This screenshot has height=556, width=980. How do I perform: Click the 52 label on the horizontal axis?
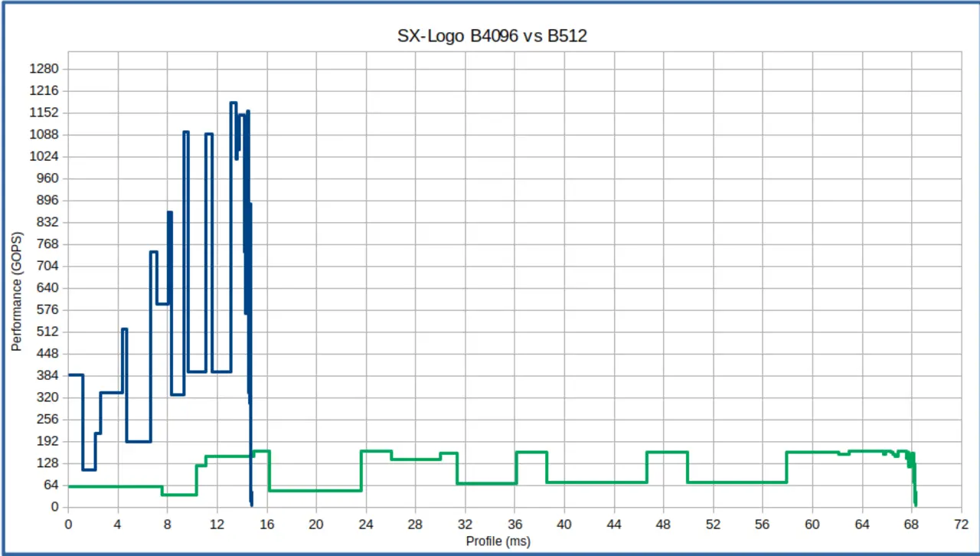(713, 525)
